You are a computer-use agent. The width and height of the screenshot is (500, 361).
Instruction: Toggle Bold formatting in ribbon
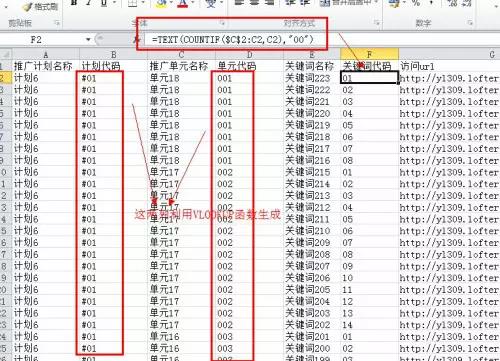tap(74, 3)
